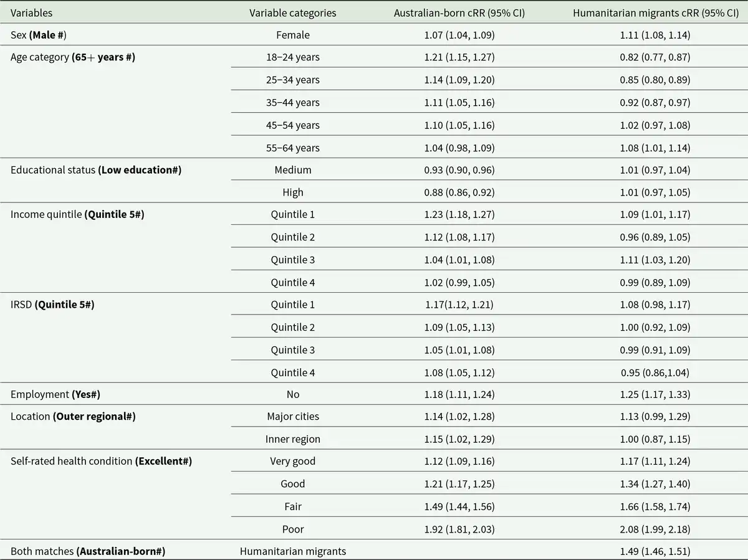Select the 'Major cities' category cell

pos(292,417)
